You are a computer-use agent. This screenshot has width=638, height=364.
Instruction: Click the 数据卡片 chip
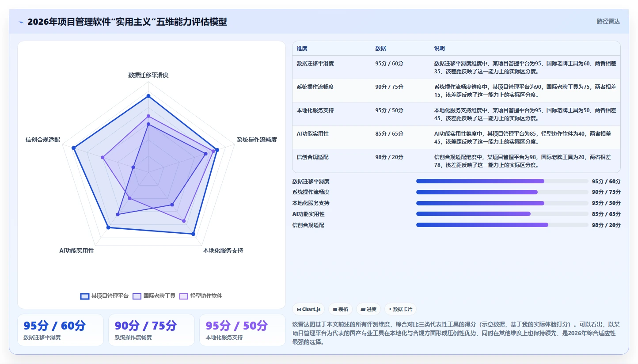pos(400,309)
